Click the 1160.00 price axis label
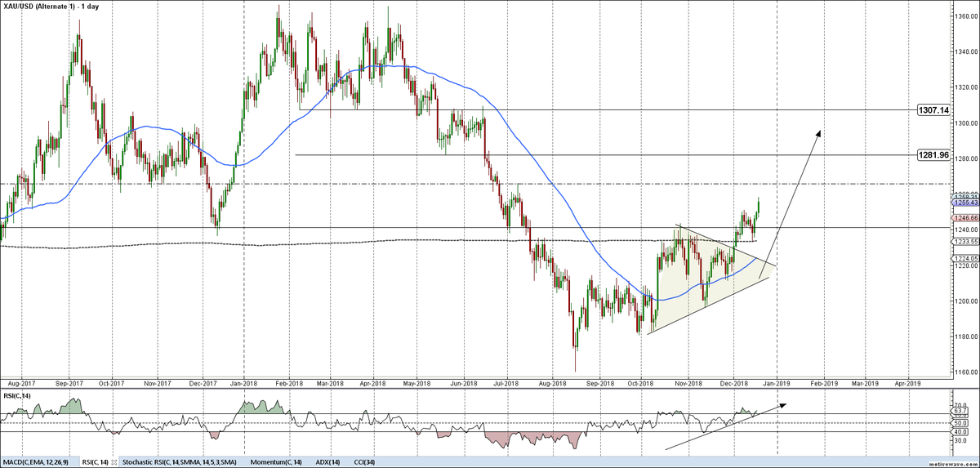The height and width of the screenshot is (468, 980). (964, 372)
